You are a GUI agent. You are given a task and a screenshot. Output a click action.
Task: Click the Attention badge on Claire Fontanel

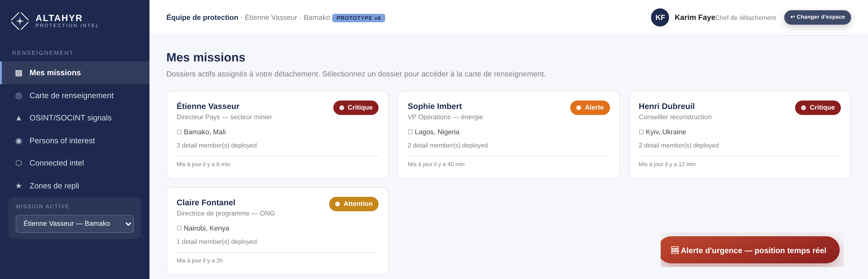pos(354,204)
